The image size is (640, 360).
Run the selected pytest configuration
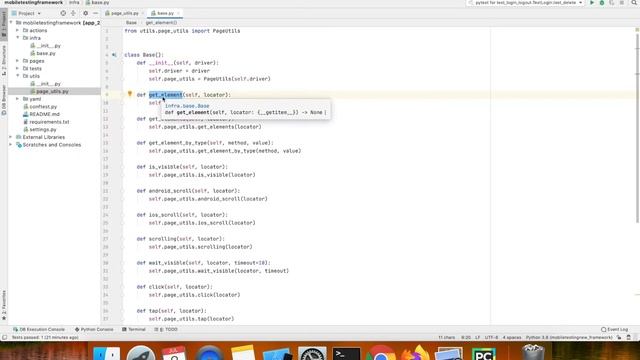pyautogui.click(x=592, y=3)
